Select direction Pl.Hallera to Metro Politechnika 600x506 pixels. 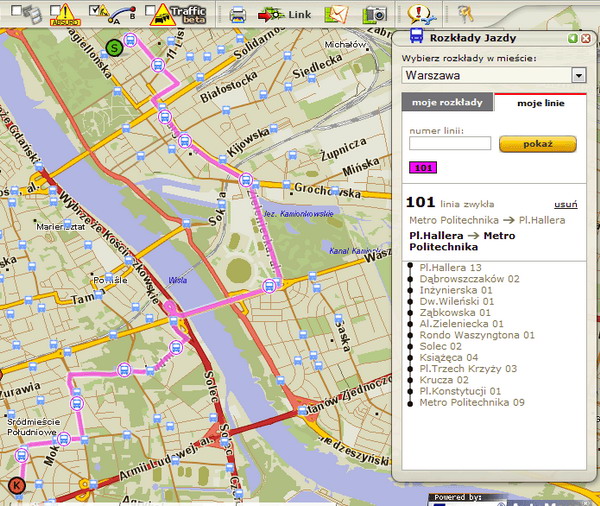462,241
